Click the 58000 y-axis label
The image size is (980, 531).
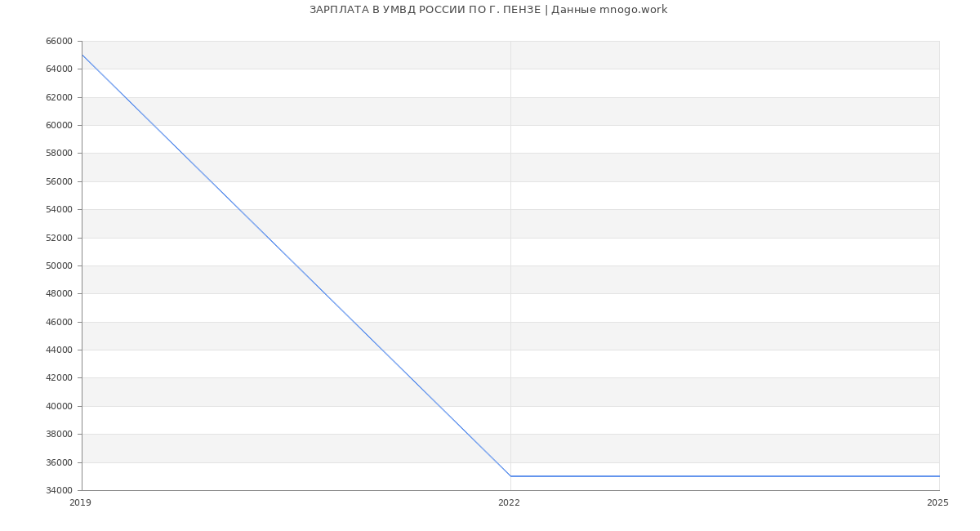[59, 153]
